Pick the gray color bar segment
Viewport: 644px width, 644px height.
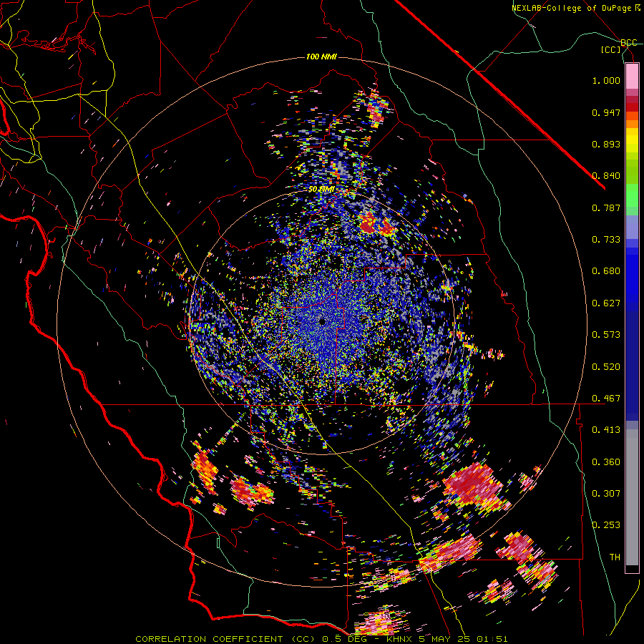pos(632,497)
